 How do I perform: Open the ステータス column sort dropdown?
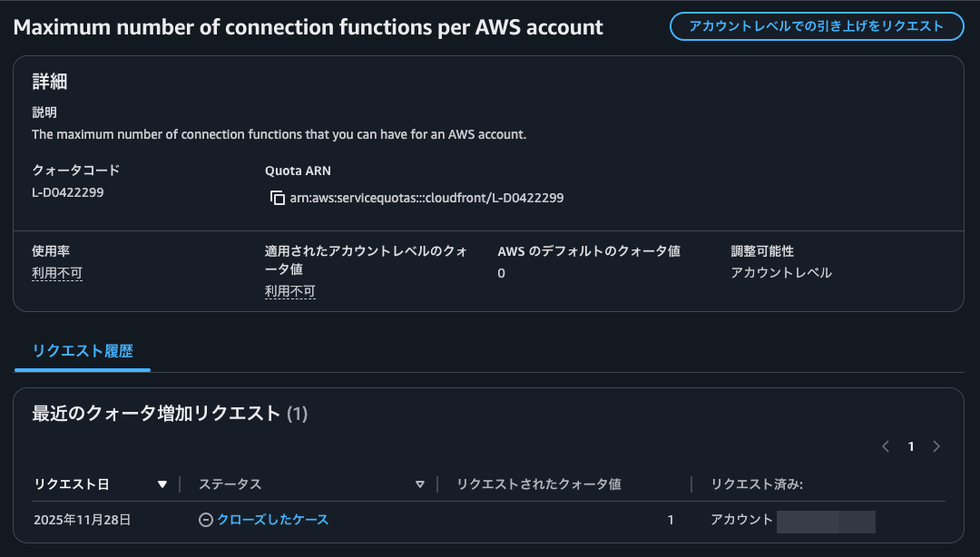point(420,484)
